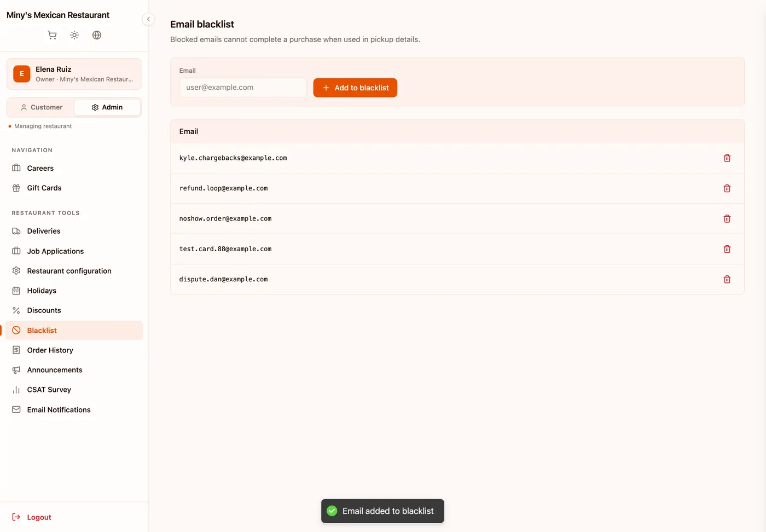Open Email Notifications settings
Screen dimensions: 766x532
pyautogui.click(x=74, y=410)
